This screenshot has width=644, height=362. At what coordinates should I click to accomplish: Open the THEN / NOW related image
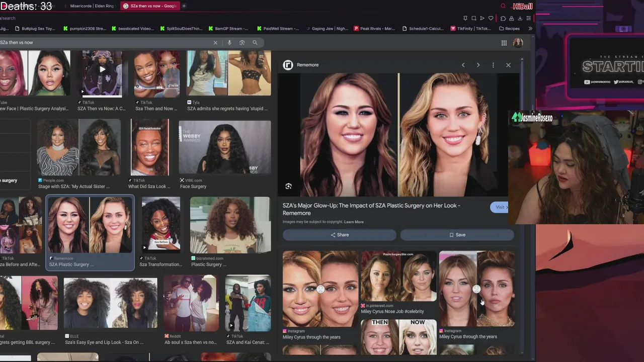pos(398,337)
